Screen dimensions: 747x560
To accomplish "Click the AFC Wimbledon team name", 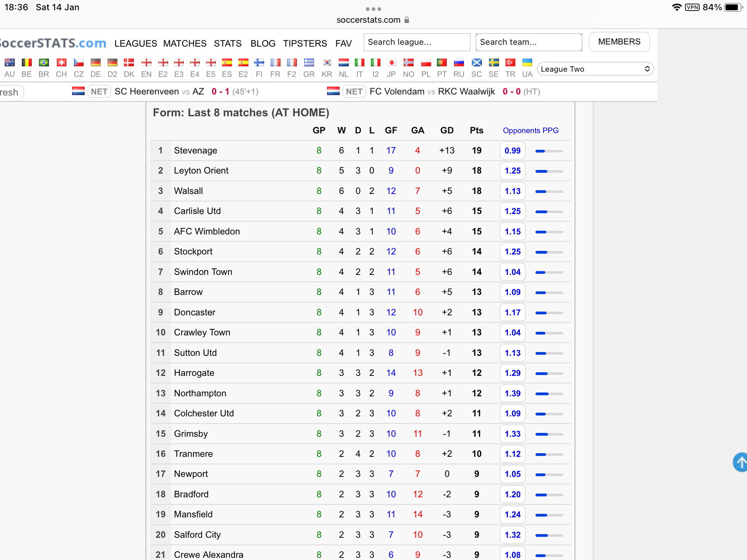I will [x=207, y=232].
